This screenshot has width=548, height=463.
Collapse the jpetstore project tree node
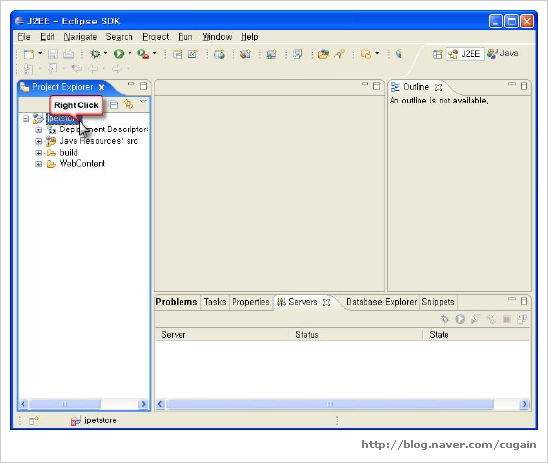click(x=26, y=119)
